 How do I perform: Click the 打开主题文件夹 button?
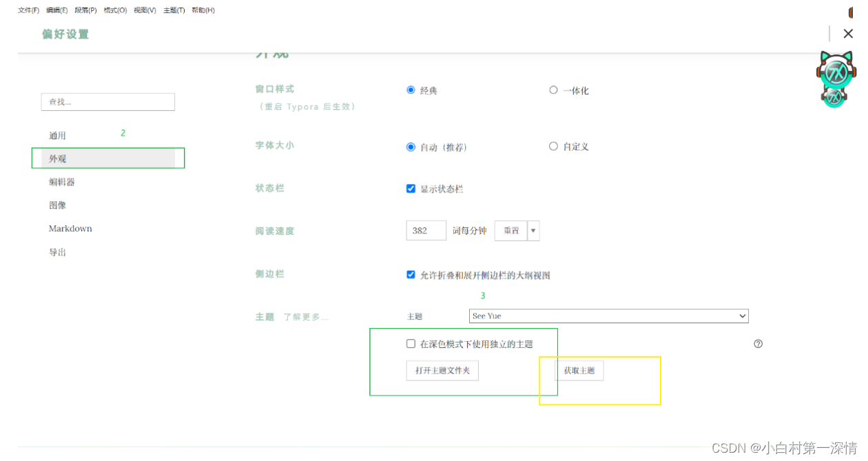(442, 371)
